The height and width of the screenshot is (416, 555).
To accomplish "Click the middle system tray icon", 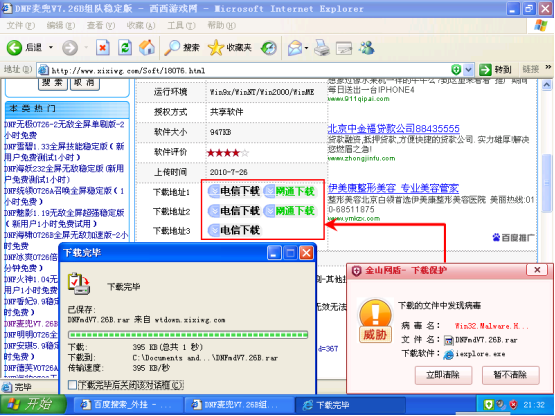I will tap(501, 404).
